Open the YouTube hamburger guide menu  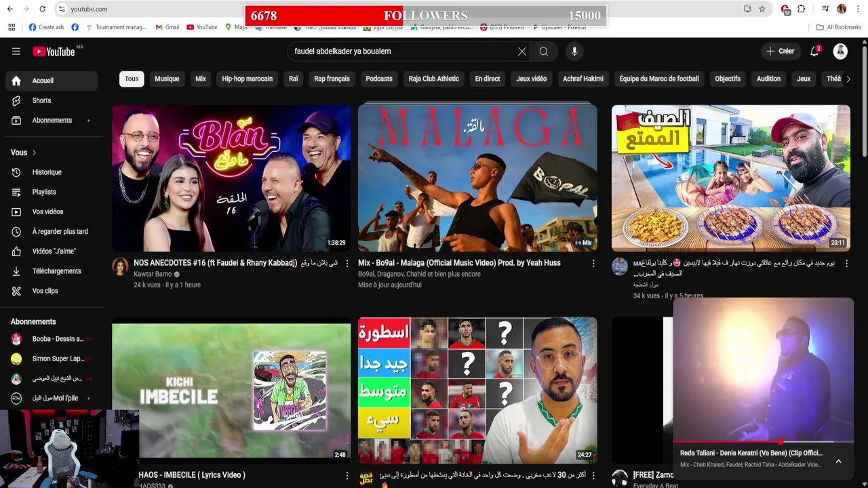(x=16, y=52)
